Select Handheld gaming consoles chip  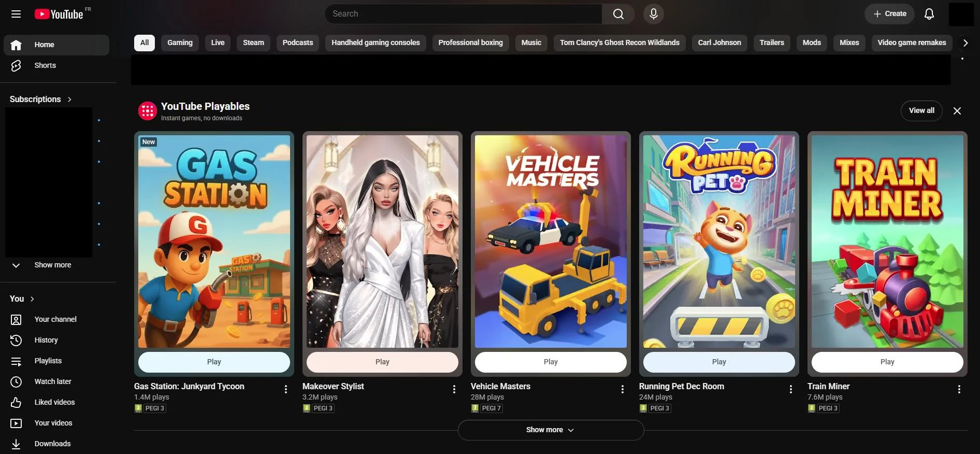(x=376, y=43)
